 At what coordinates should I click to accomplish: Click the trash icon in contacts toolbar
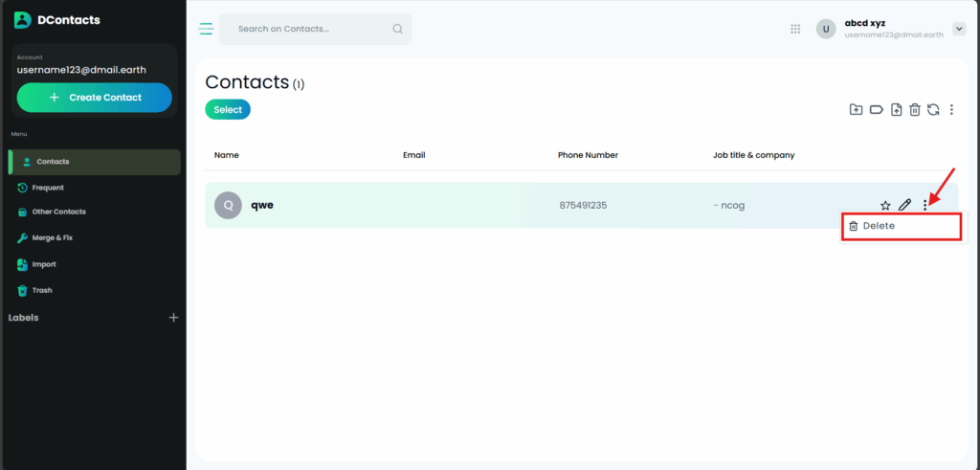tap(915, 110)
